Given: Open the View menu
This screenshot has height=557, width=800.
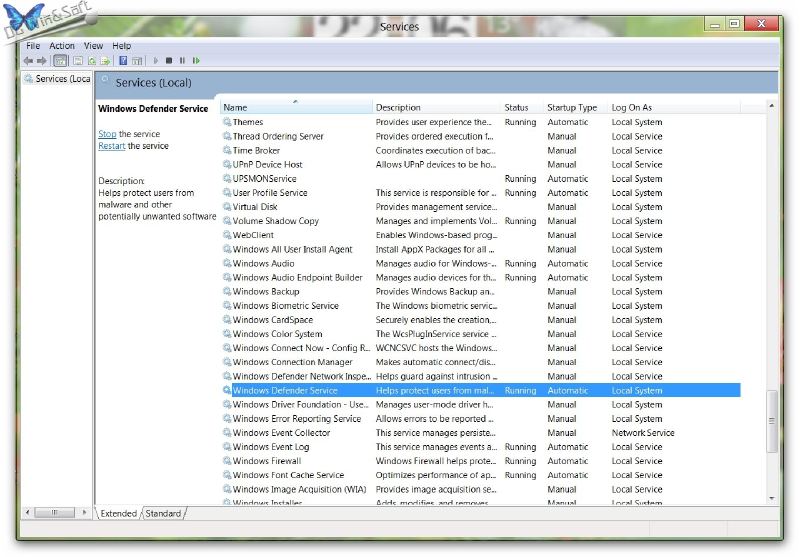Looking at the screenshot, I should pos(93,46).
